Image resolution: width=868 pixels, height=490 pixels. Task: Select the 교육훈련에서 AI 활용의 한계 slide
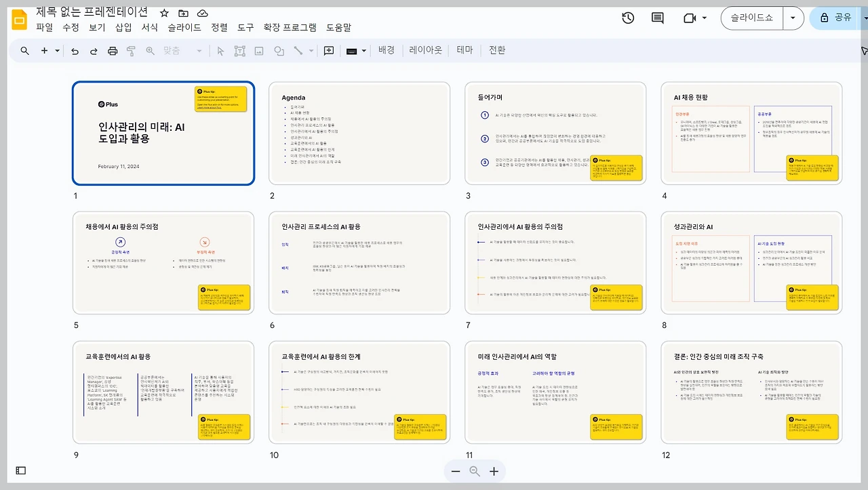[359, 392]
